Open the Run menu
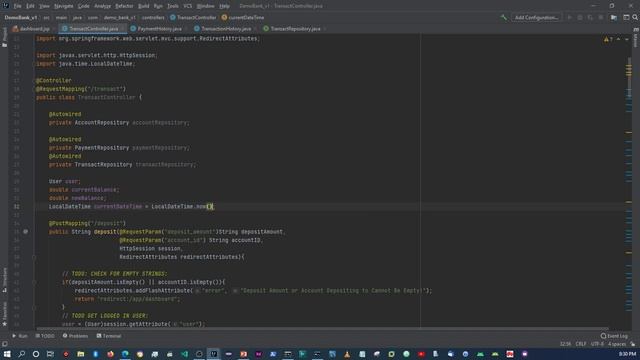 [158, 6]
